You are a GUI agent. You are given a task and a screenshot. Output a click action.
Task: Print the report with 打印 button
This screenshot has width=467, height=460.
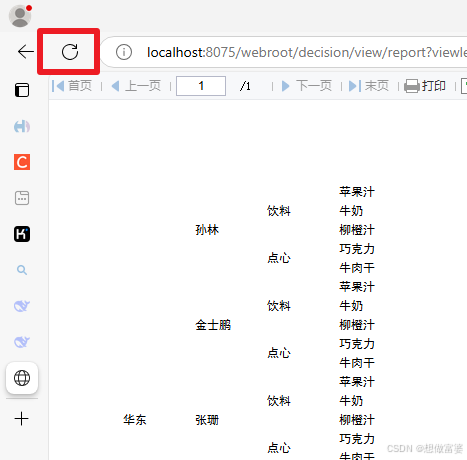(x=425, y=86)
